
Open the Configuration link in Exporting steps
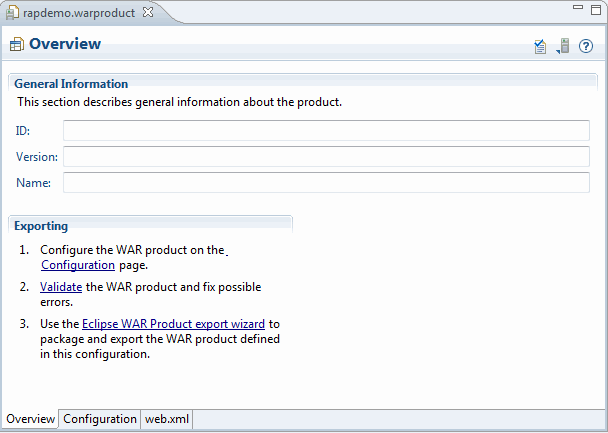[78, 265]
